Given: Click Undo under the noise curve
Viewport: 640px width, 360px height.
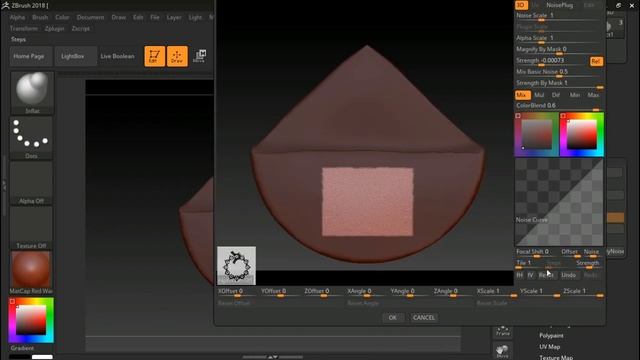Looking at the screenshot, I should tap(569, 275).
